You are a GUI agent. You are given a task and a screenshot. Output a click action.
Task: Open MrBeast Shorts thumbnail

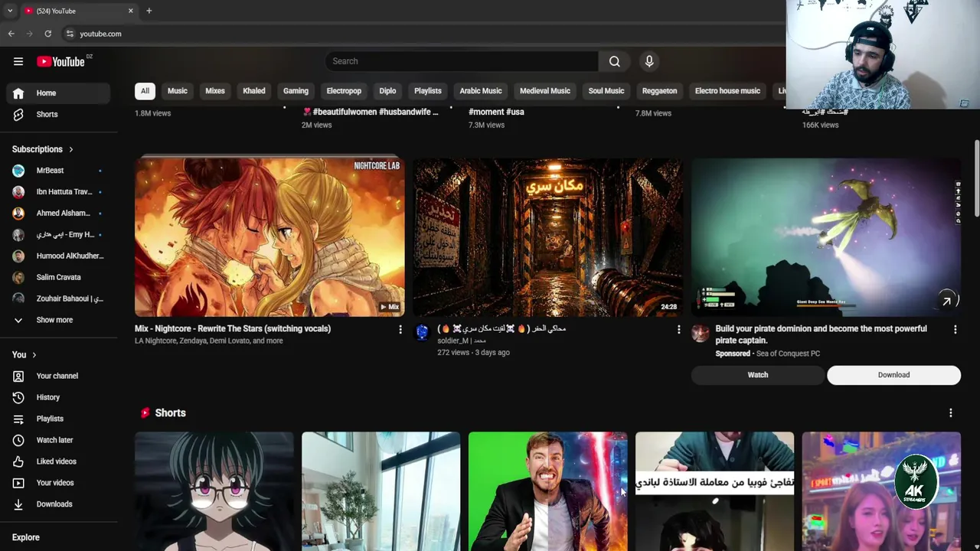tap(547, 491)
